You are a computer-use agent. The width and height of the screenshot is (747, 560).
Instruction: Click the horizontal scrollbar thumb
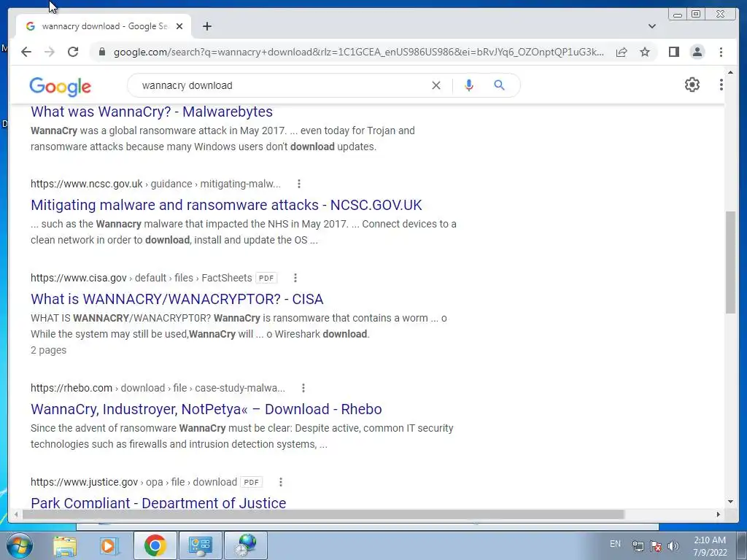(x=323, y=514)
